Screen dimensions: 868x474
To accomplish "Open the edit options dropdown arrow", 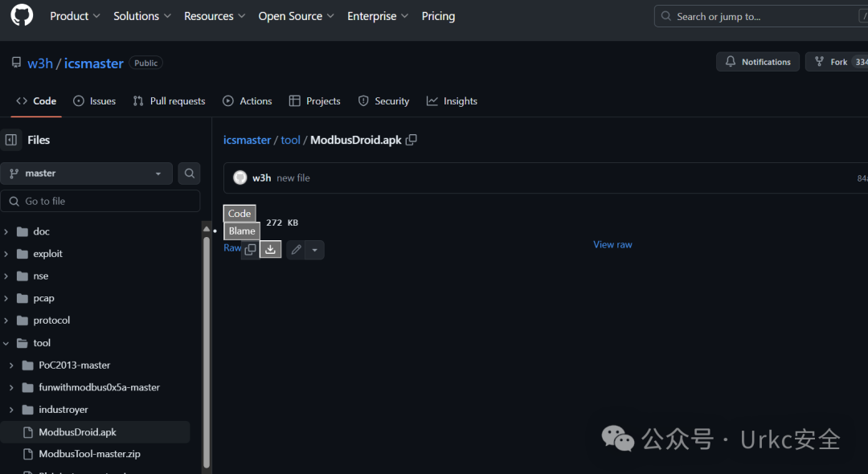I will pyautogui.click(x=314, y=249).
